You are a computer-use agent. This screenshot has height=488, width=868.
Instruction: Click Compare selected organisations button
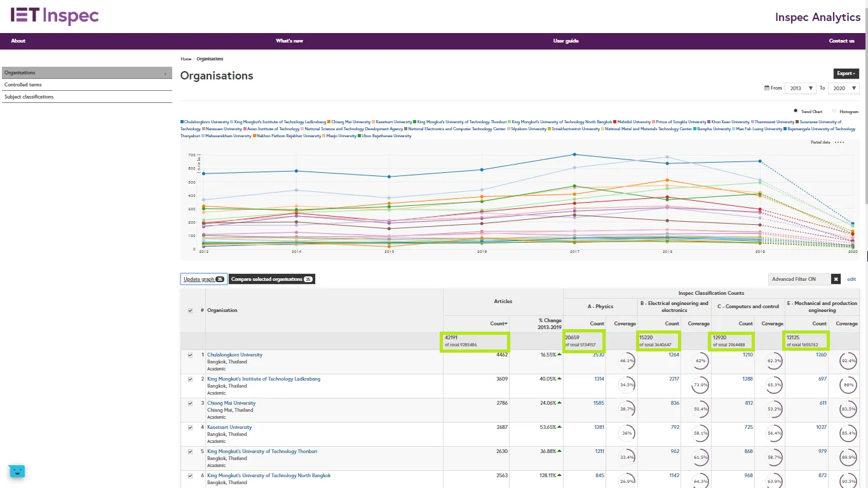[x=271, y=279]
